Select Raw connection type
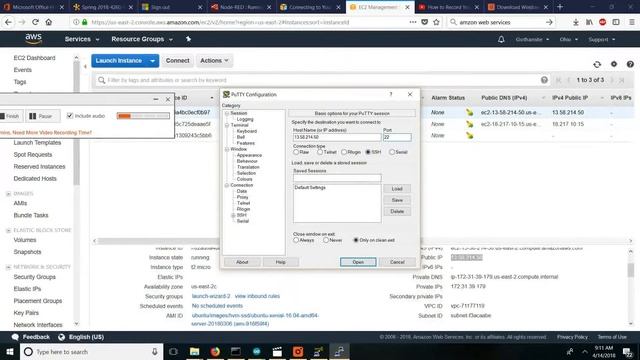640x360 pixels. click(296, 152)
